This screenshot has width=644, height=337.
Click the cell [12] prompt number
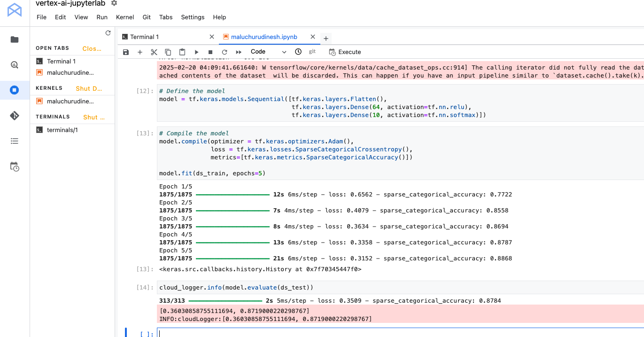(x=146, y=91)
